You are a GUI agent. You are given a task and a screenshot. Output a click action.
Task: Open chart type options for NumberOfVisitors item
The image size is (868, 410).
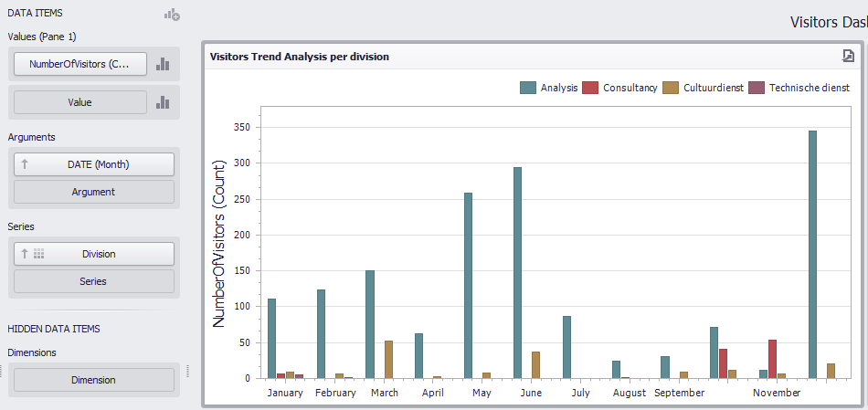(x=163, y=64)
